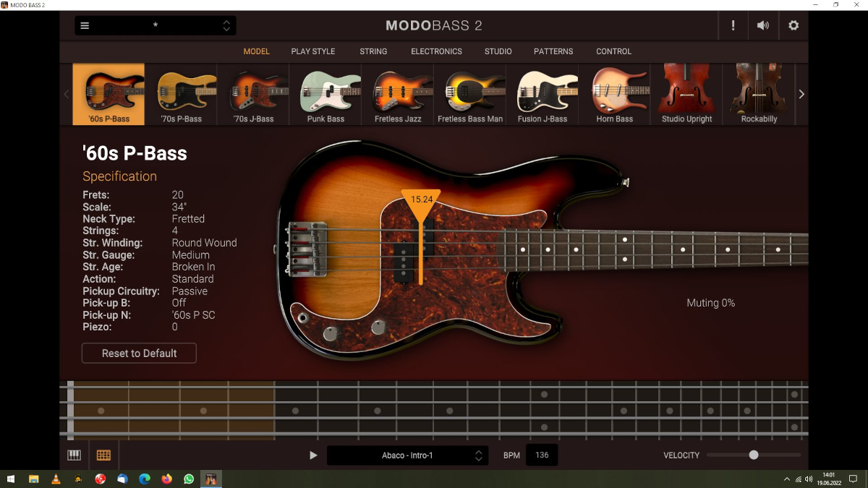
Task: Pick the '70s J-Bass model
Action: 253,94
